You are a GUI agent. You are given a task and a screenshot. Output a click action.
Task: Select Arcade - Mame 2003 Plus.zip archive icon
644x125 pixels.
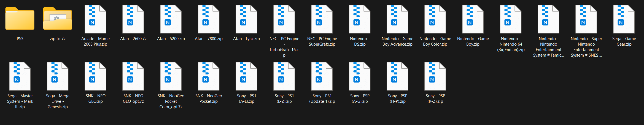(x=95, y=19)
